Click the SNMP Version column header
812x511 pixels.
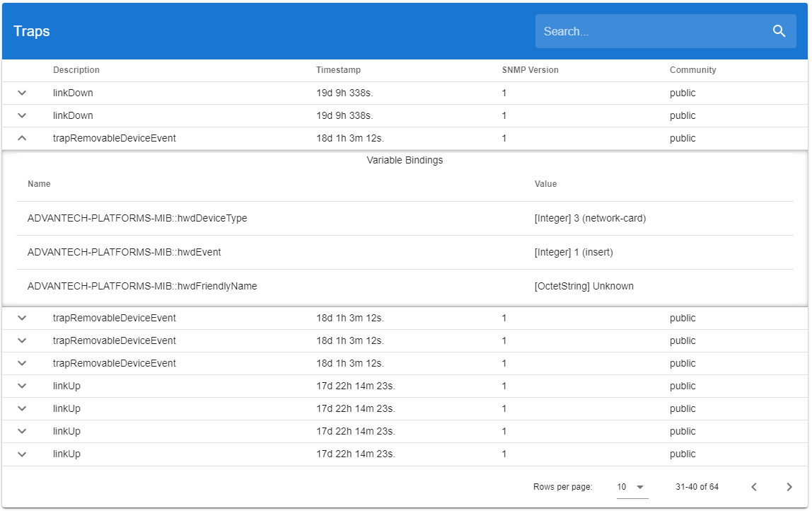click(x=530, y=70)
